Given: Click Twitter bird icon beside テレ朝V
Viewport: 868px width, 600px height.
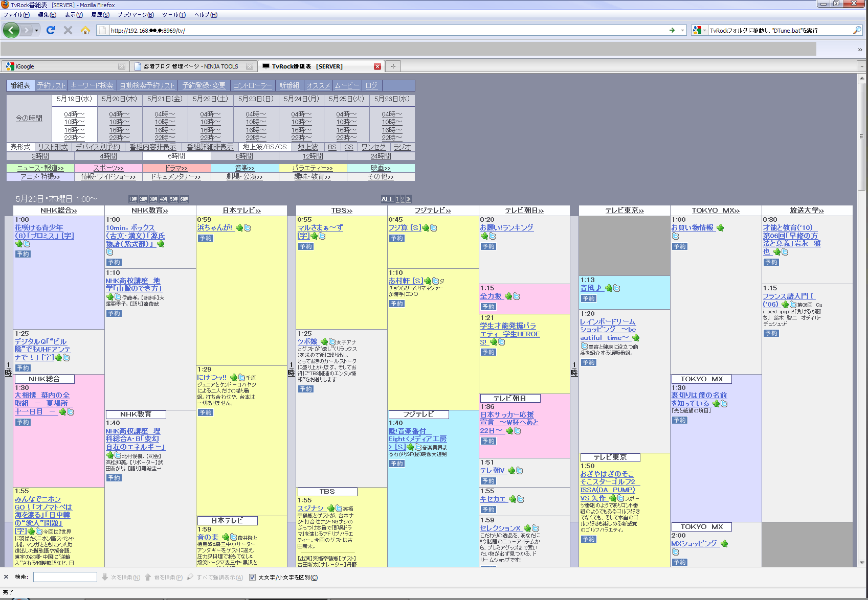Looking at the screenshot, I should [520, 470].
